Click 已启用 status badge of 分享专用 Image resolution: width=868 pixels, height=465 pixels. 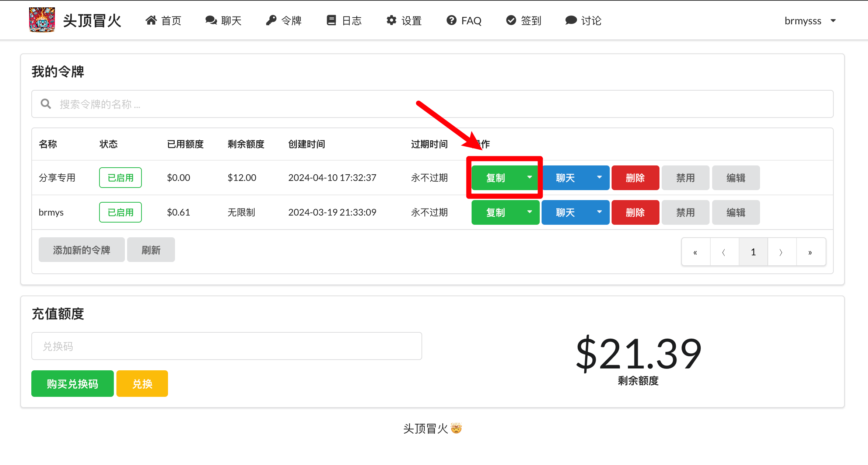point(120,178)
